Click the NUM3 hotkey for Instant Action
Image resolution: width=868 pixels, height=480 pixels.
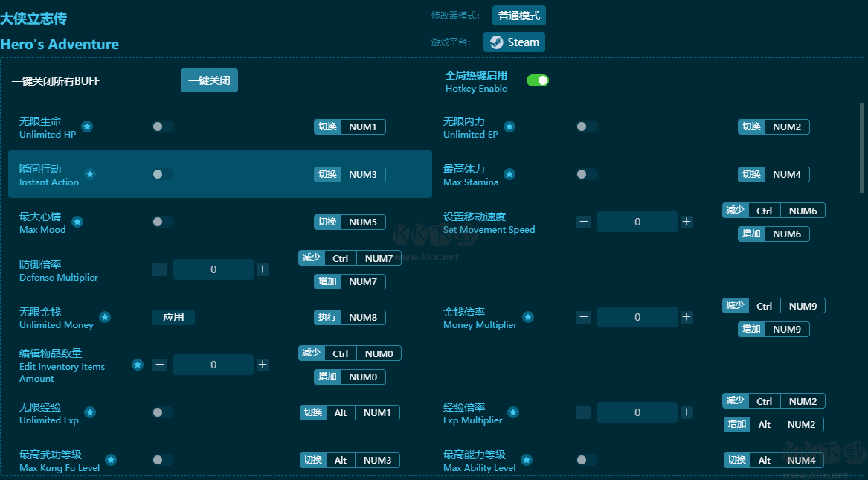click(x=350, y=174)
